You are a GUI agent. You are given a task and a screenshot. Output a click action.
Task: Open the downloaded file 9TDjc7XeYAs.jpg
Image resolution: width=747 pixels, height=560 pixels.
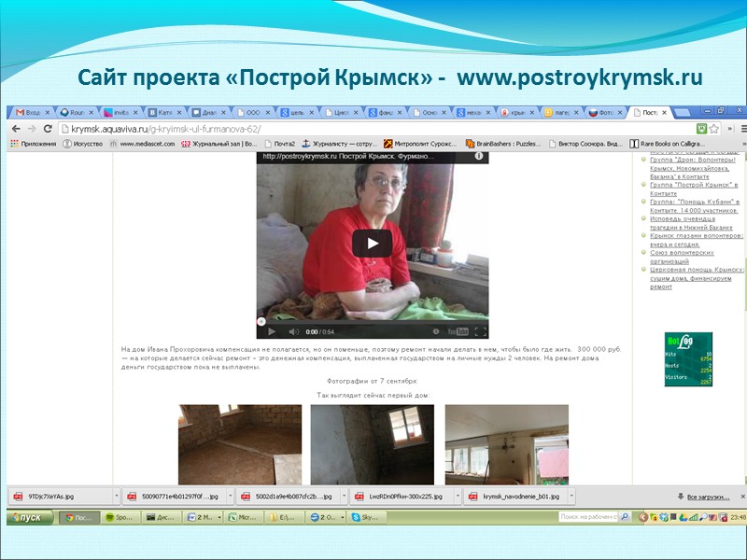[60, 497]
